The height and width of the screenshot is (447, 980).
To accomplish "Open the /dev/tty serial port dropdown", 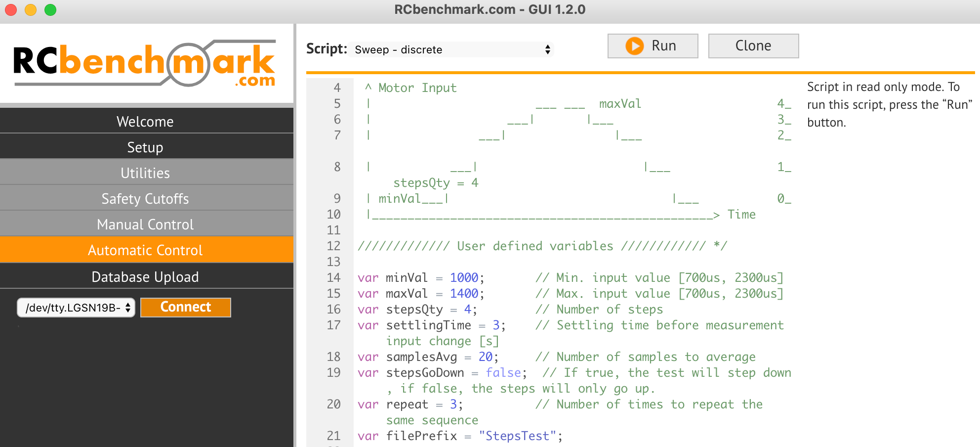I will coord(76,308).
